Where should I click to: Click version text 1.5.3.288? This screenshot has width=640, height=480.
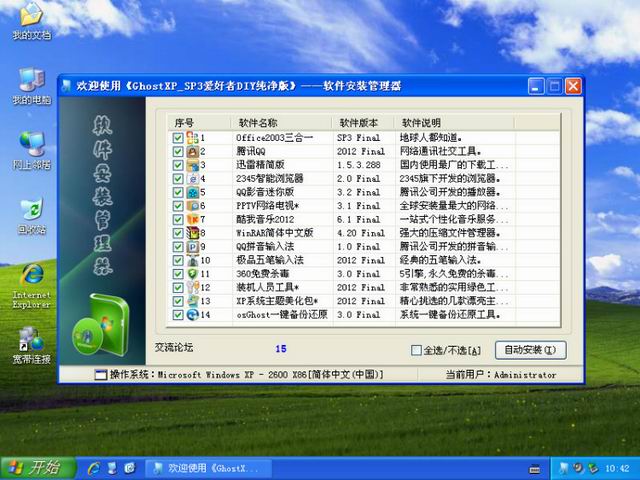(x=358, y=165)
